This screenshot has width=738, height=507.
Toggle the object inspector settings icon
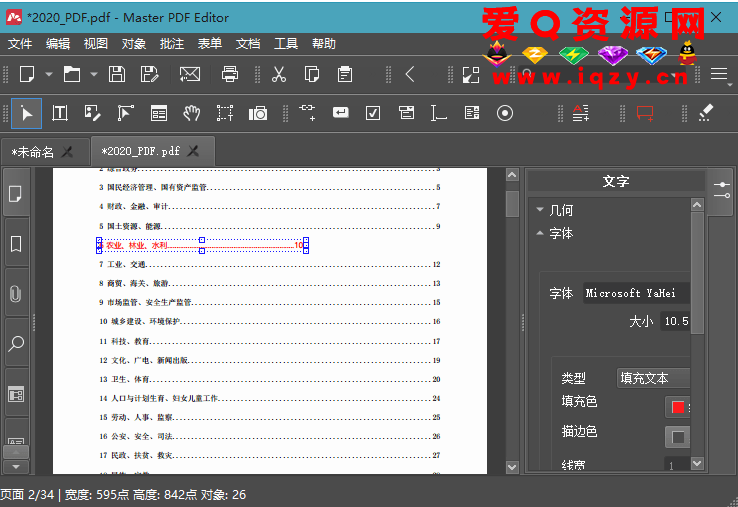pyautogui.click(x=721, y=190)
